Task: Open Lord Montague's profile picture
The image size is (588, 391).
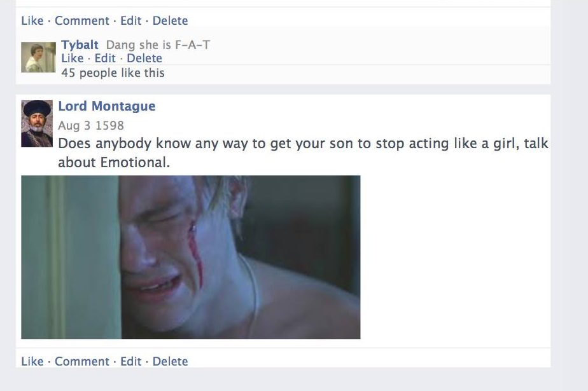Action: 37,123
